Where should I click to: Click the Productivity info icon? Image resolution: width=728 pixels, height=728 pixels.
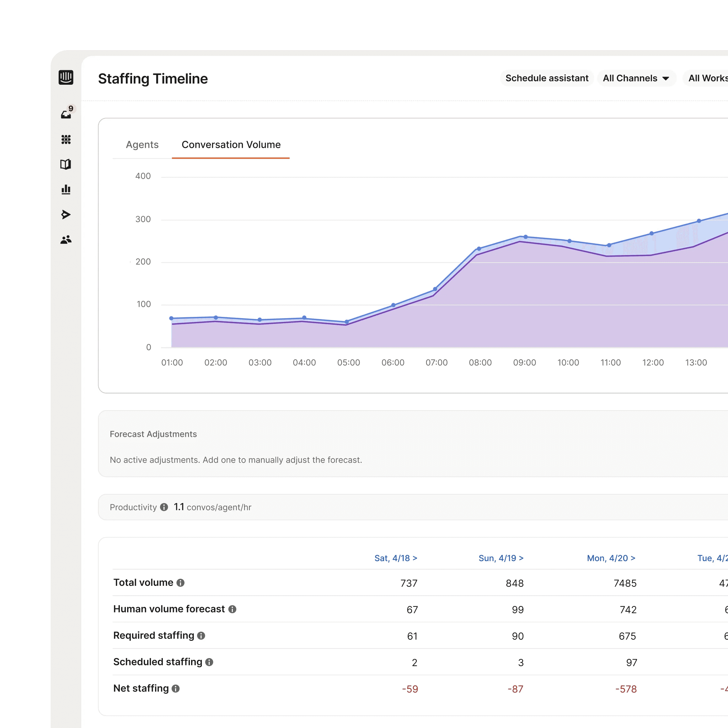(164, 507)
